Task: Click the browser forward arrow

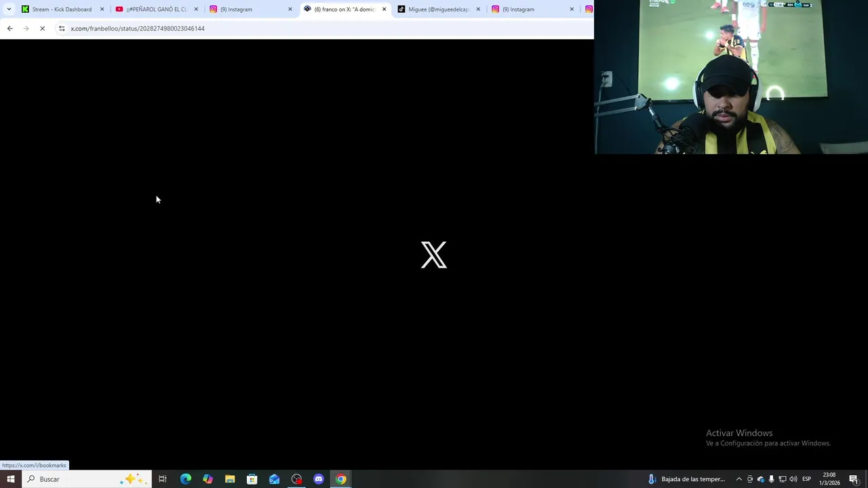Action: point(26,28)
